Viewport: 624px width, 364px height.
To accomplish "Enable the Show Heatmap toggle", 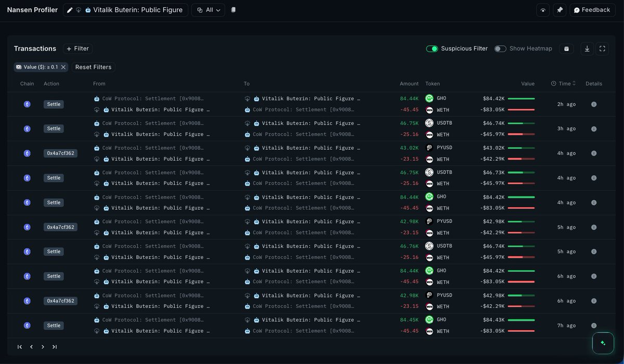I will pyautogui.click(x=500, y=48).
